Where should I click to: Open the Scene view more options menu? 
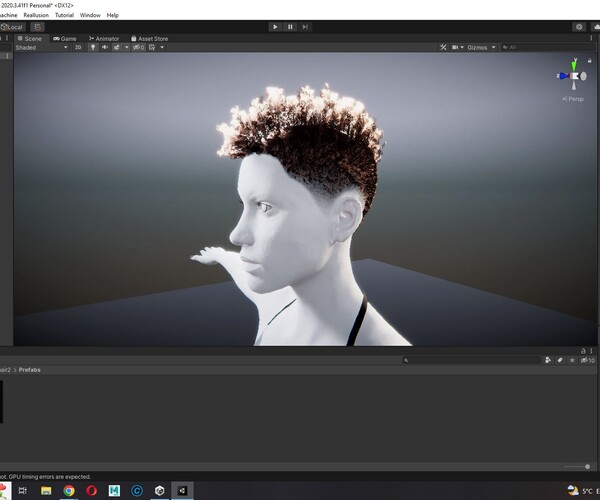coord(591,39)
